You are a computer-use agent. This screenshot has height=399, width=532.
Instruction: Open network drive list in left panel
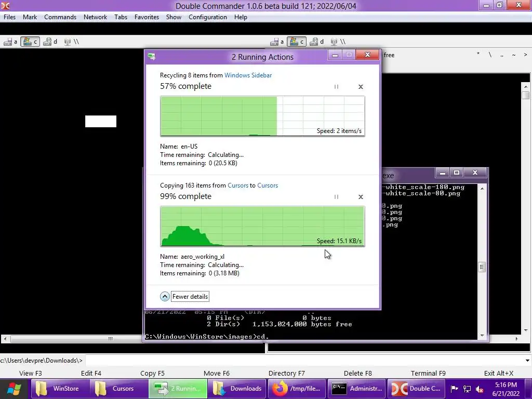72,42
